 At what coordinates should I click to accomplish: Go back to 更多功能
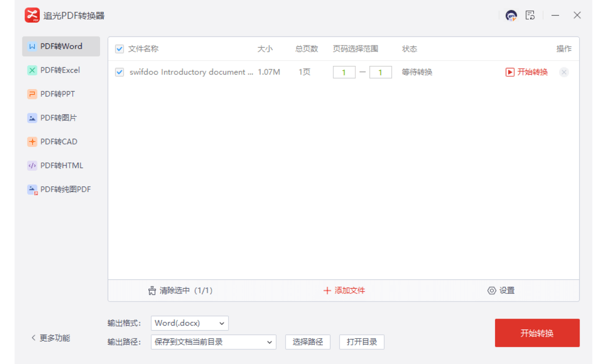[x=50, y=338]
